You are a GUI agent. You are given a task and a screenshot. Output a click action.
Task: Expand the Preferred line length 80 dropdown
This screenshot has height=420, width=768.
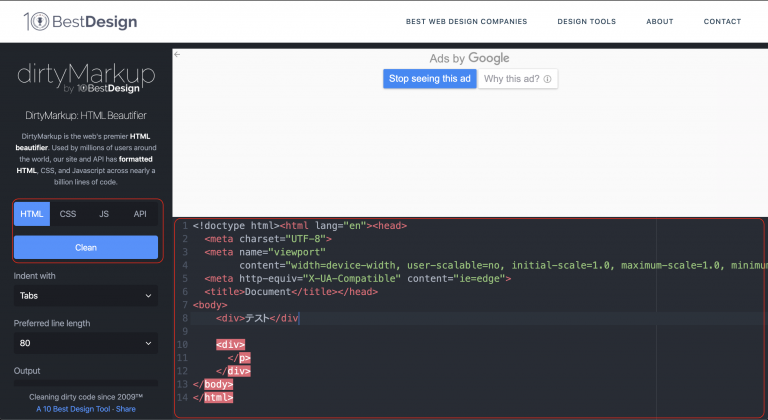[86, 343]
